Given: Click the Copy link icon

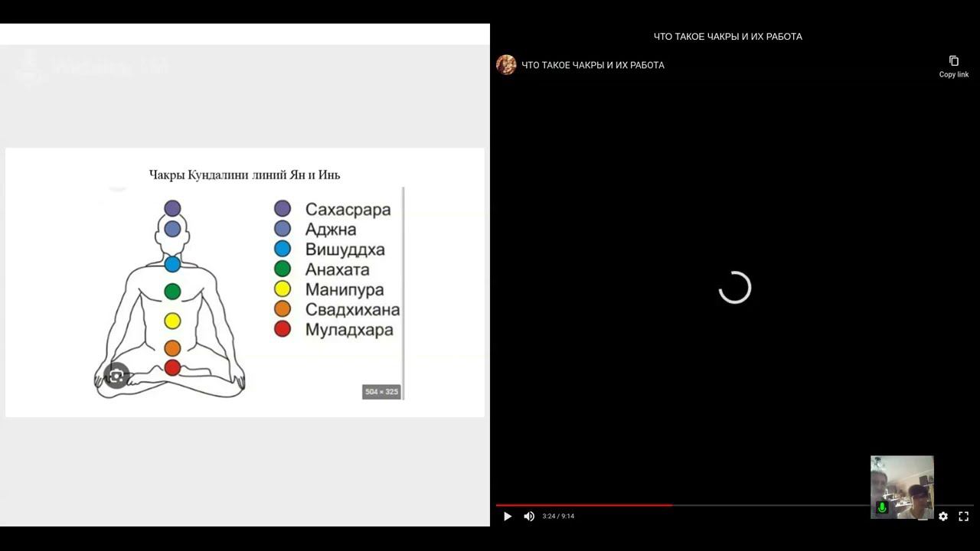Looking at the screenshot, I should pos(954,61).
